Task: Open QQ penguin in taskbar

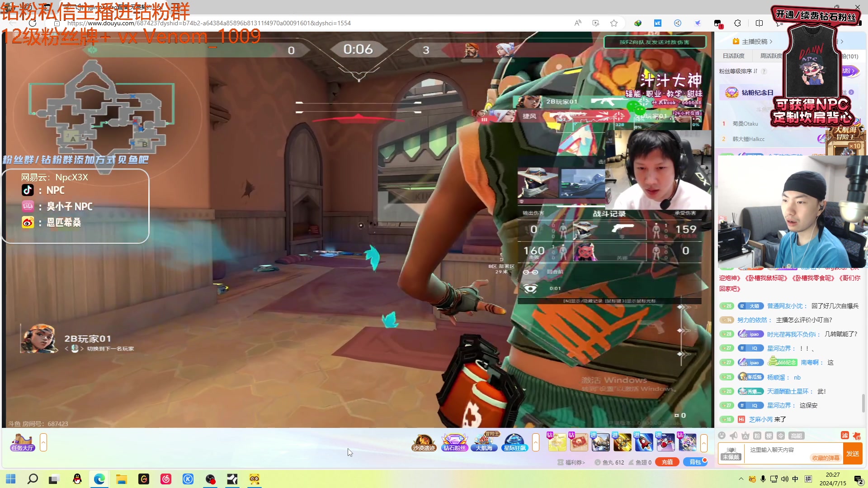Action: (x=77, y=479)
